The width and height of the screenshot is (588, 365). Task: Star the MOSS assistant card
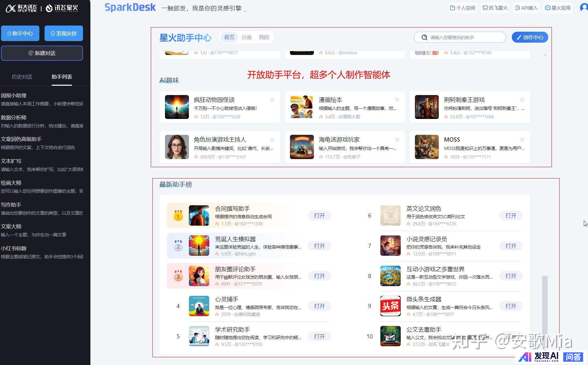pos(522,140)
